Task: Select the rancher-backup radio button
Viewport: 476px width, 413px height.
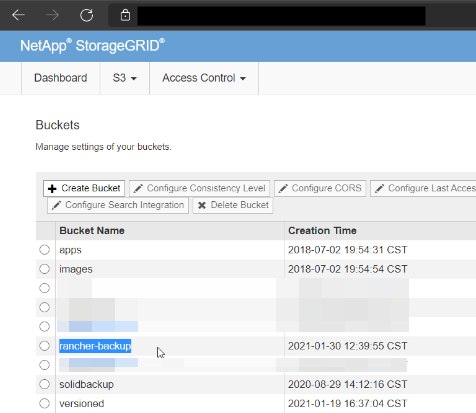Action: point(44,346)
